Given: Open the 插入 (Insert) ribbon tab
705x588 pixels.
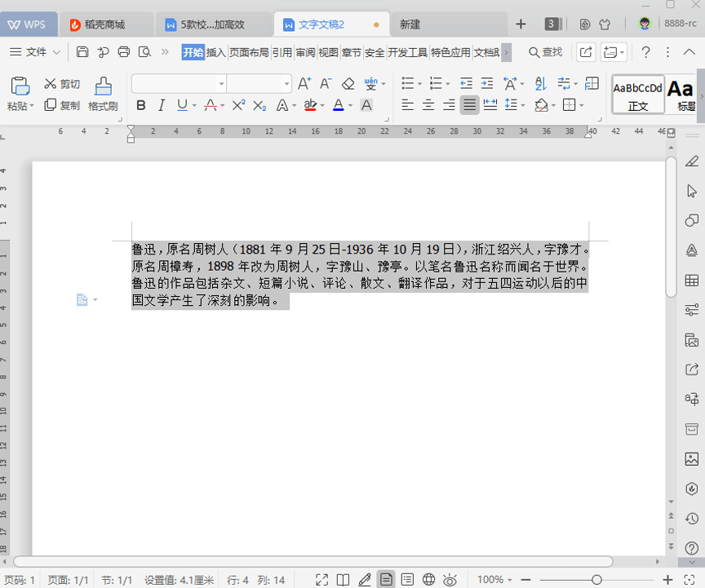Looking at the screenshot, I should pos(215,52).
